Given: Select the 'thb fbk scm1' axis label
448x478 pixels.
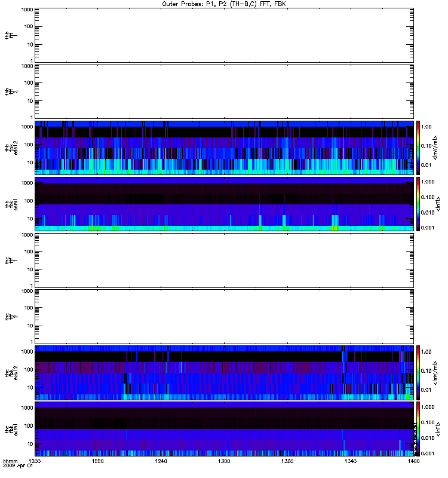Looking at the screenshot, I should (11, 204).
